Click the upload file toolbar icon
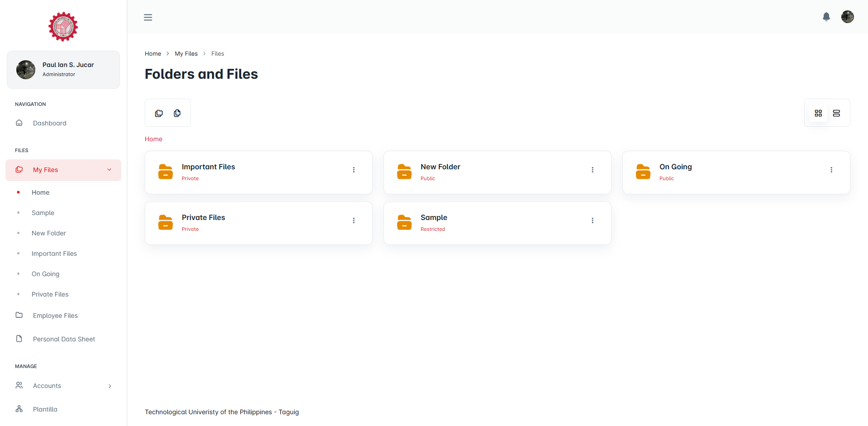 click(177, 113)
